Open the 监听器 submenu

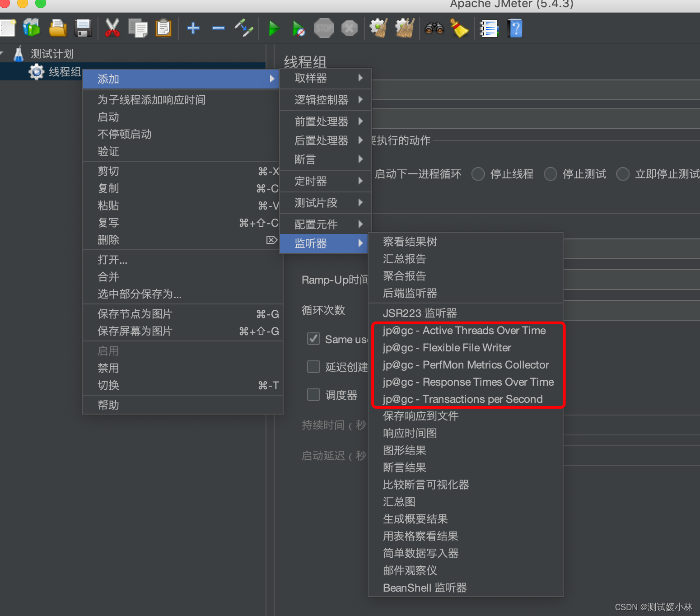pyautogui.click(x=324, y=243)
